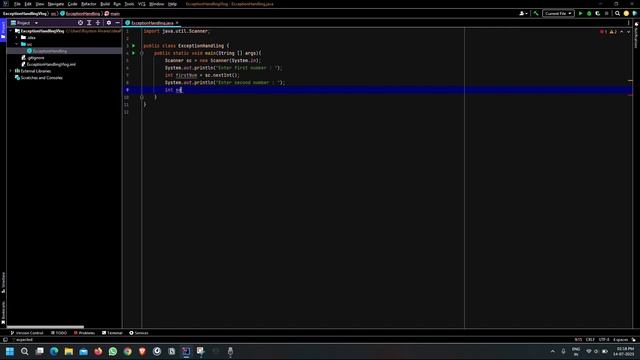This screenshot has width=640, height=360.
Task: Collapse the src folder
Action: pos(17,44)
